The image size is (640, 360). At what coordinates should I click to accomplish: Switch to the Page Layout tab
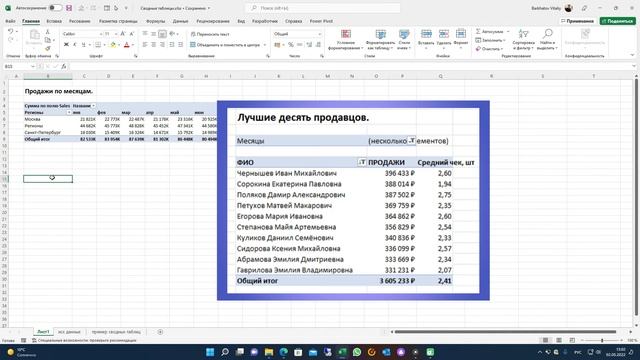(118, 21)
